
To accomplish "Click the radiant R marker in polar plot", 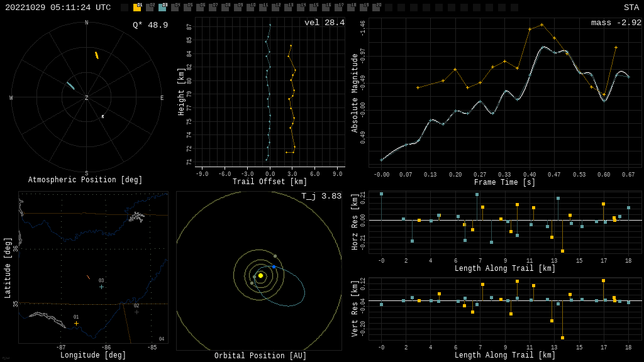I will 103,116.
